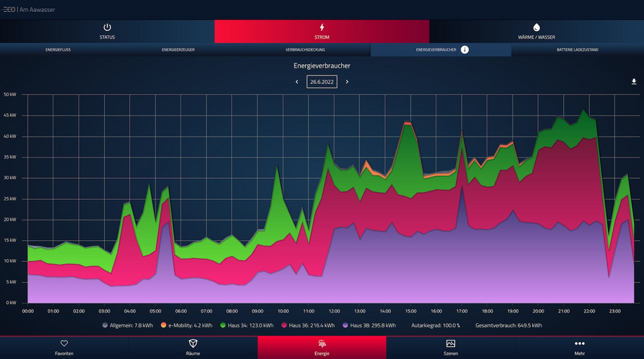
Task: Switch to the Energiefluss tab
Action: (x=58, y=50)
